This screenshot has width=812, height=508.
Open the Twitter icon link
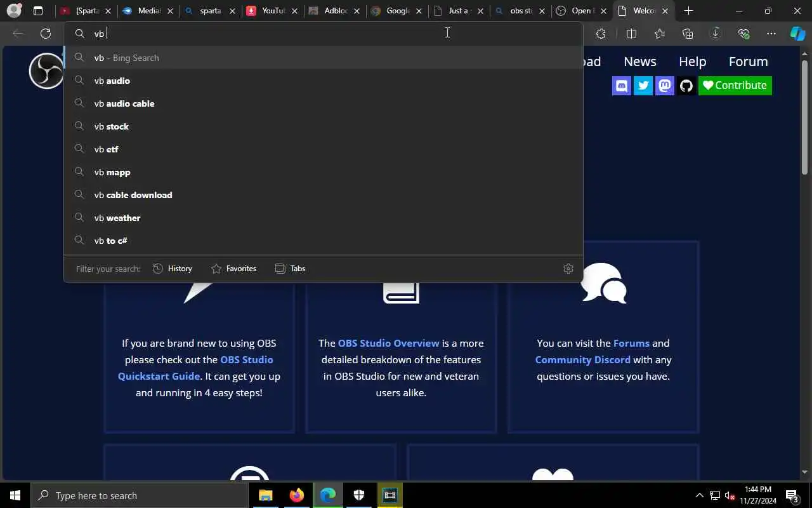[x=643, y=85]
